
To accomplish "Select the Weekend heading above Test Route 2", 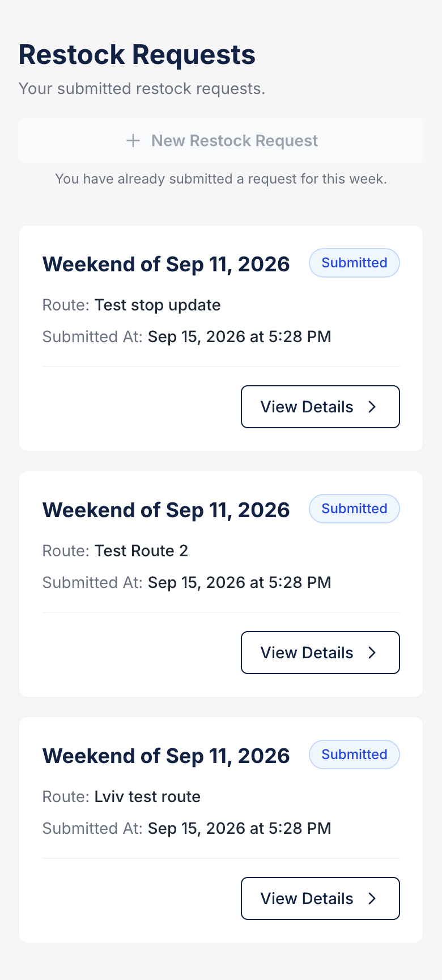I will coord(166,510).
